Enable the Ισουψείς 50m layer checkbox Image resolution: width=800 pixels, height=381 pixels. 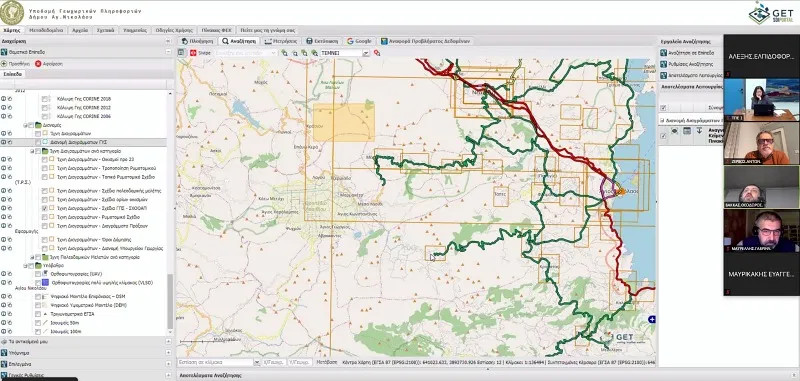point(38,323)
